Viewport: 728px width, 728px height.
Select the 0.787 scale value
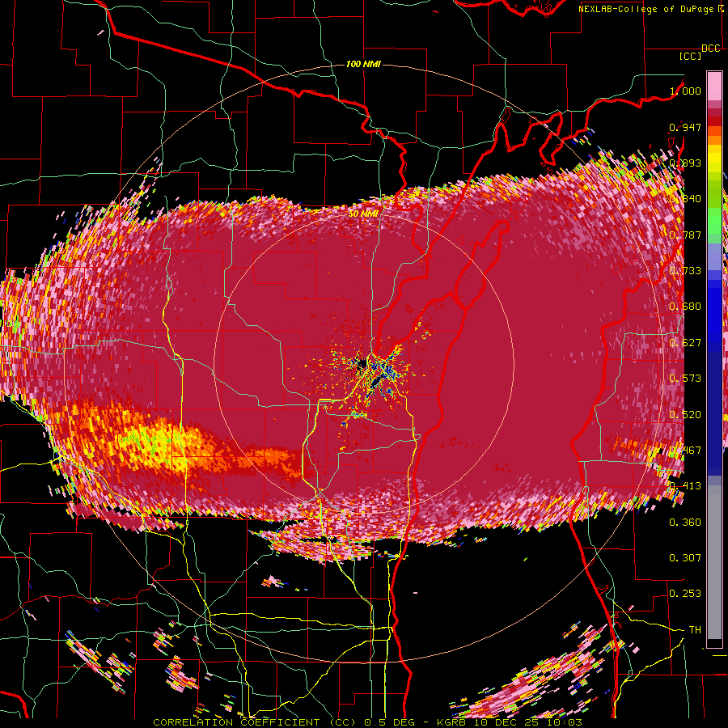[x=685, y=235]
